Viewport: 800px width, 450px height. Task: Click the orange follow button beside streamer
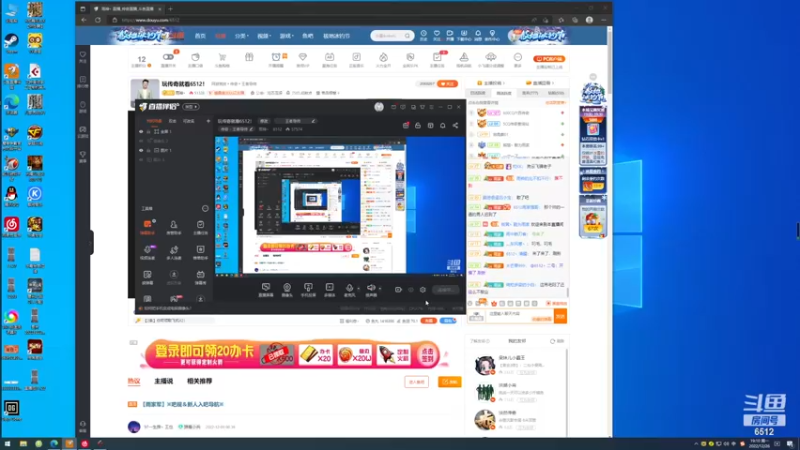(447, 84)
